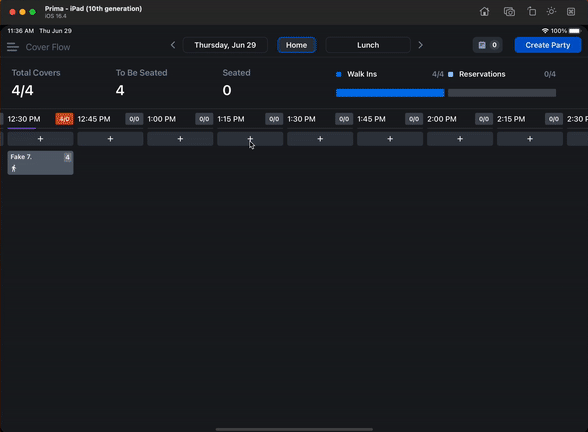Add a party under 2:00 PM column
588x432 pixels.
click(x=460, y=139)
